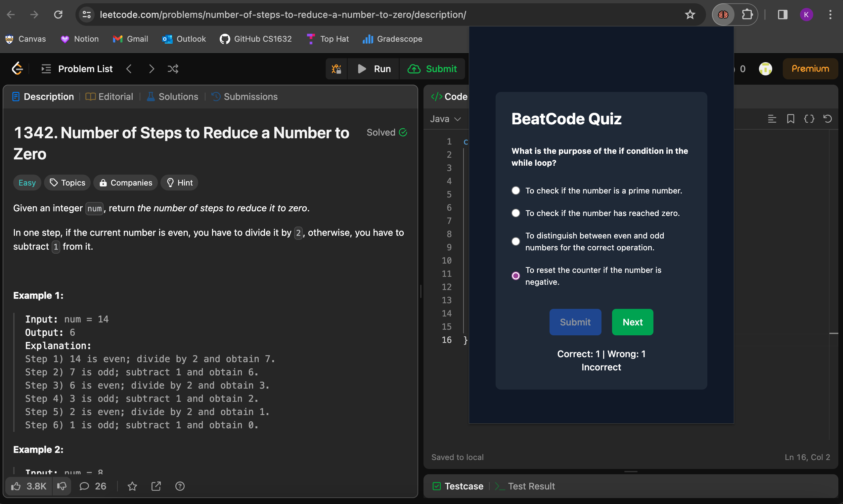Viewport: 843px width, 504px height.
Task: Click the shuffle random problem icon
Action: 173,69
